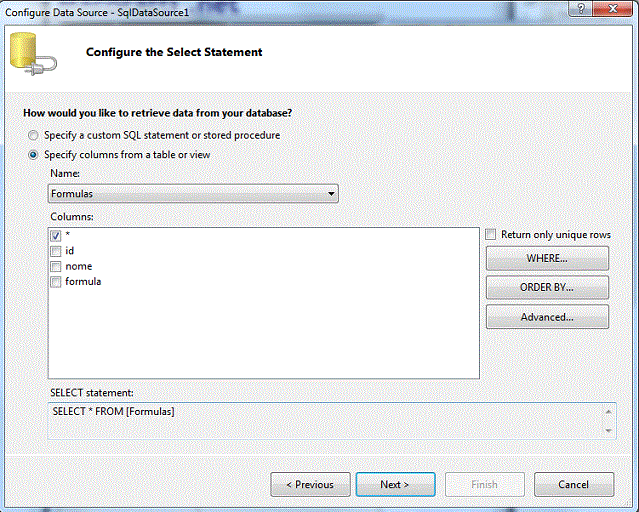Click the Name dropdown arrow
Viewport: 639px width, 512px height.
click(x=331, y=194)
